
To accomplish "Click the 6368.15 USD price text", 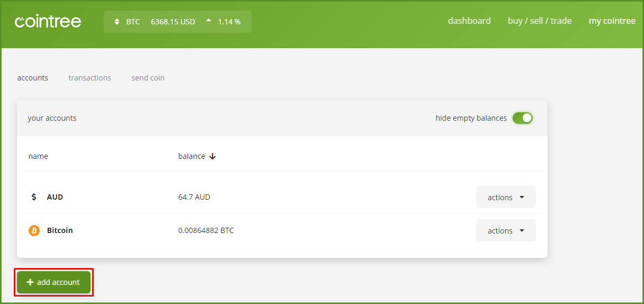I will point(173,22).
